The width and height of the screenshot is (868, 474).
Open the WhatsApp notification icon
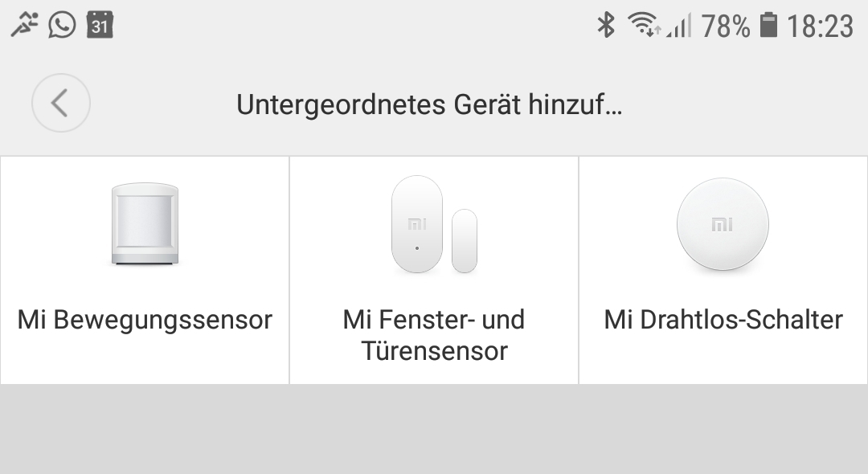point(62,25)
